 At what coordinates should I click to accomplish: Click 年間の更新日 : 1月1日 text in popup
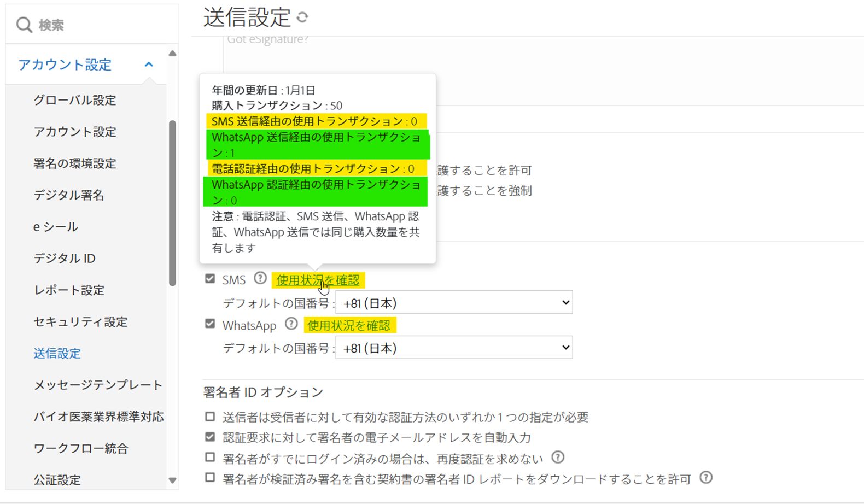point(264,90)
